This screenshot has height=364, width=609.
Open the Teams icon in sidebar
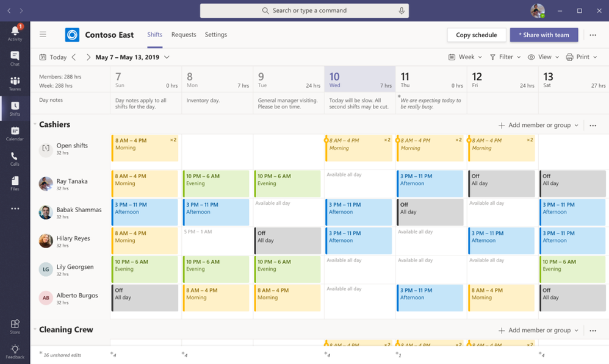pos(15,83)
